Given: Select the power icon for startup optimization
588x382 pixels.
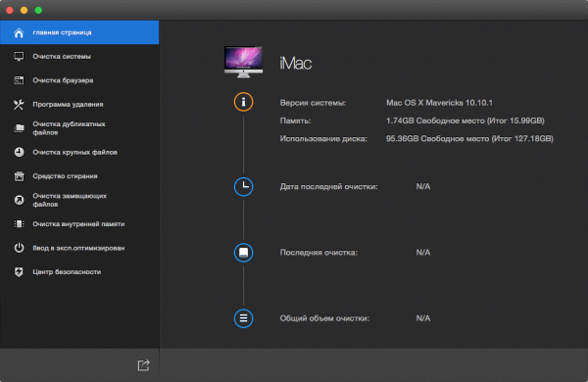Looking at the screenshot, I should [x=19, y=248].
